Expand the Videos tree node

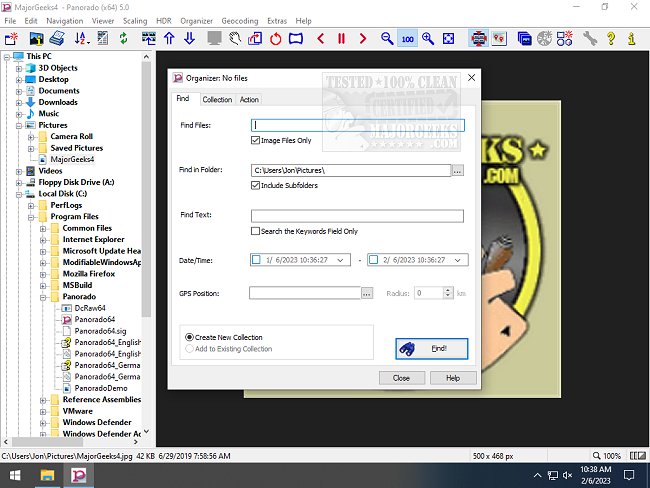(19, 171)
